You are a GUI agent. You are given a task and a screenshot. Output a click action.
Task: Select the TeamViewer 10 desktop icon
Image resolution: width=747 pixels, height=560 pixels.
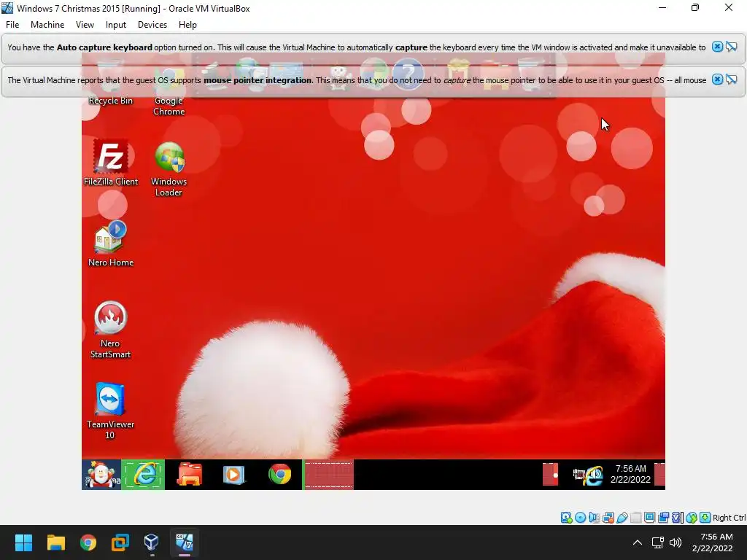click(110, 411)
